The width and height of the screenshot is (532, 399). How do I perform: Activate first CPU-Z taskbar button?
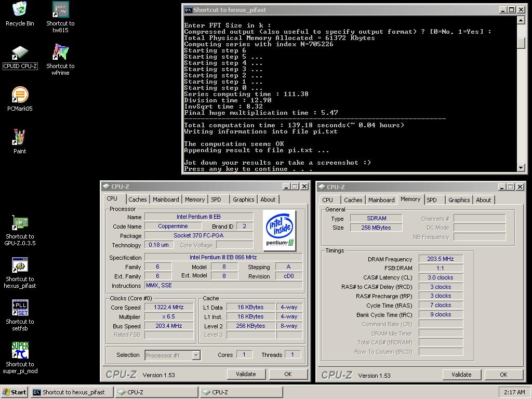point(156,392)
